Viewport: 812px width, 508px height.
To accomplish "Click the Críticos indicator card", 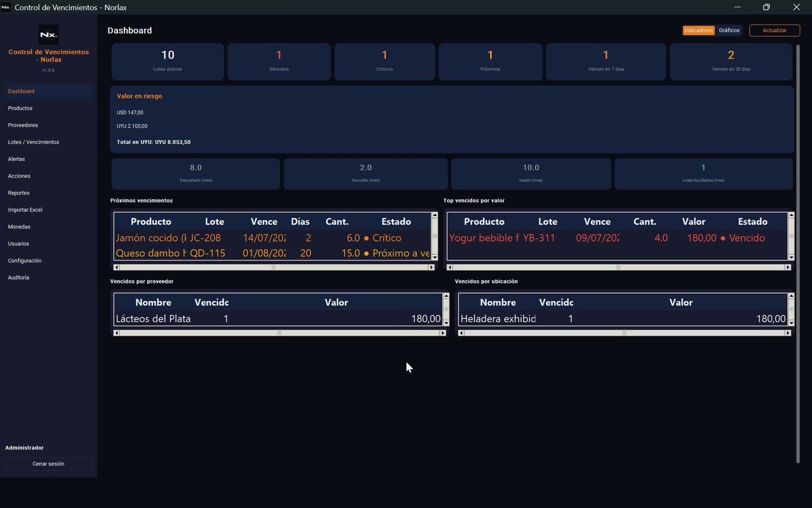I will point(385,61).
